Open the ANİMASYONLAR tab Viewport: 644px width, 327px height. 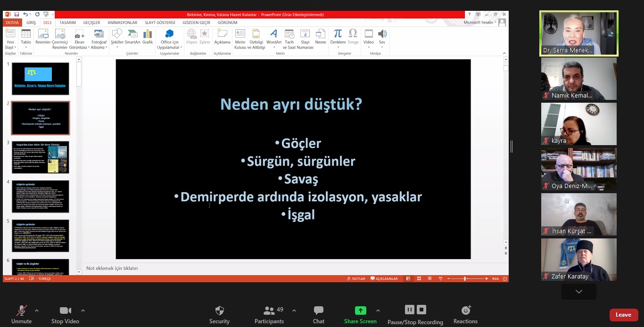click(x=122, y=23)
